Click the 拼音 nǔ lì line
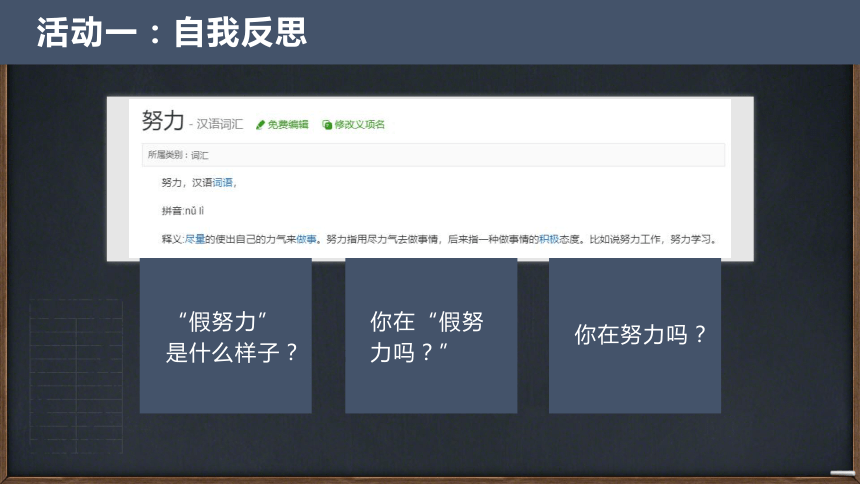860x484 pixels. 183,211
